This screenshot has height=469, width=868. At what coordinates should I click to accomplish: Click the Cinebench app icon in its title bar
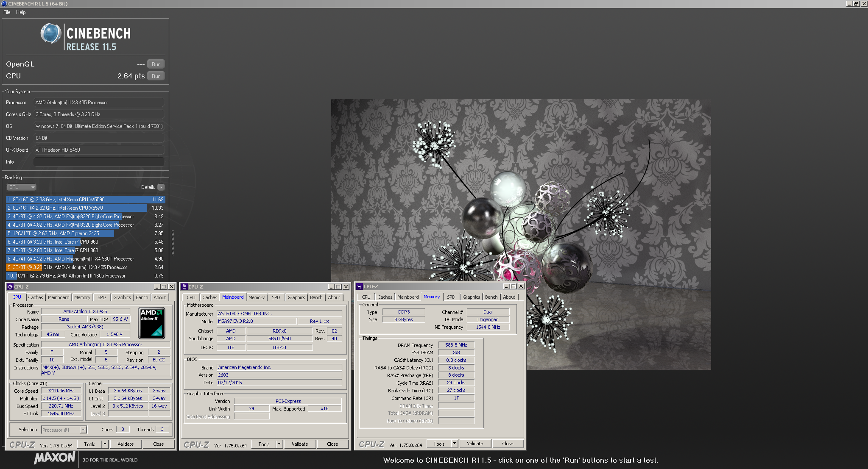(4, 3)
